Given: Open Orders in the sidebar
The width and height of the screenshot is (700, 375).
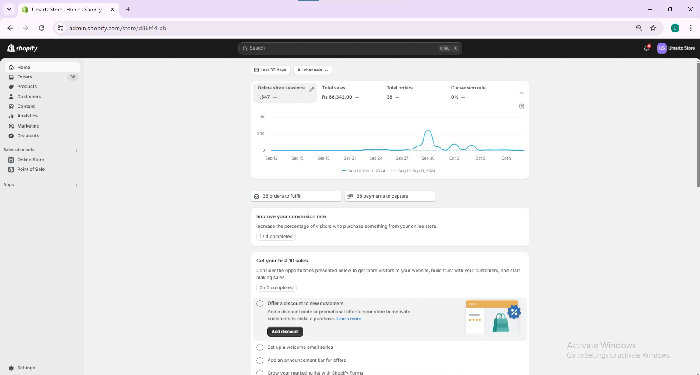Looking at the screenshot, I should 42,77.
